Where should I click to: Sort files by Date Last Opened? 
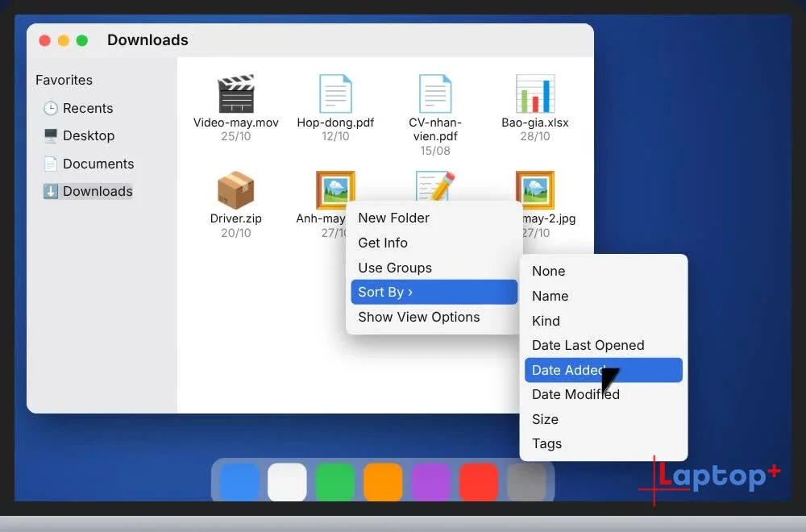point(604,346)
